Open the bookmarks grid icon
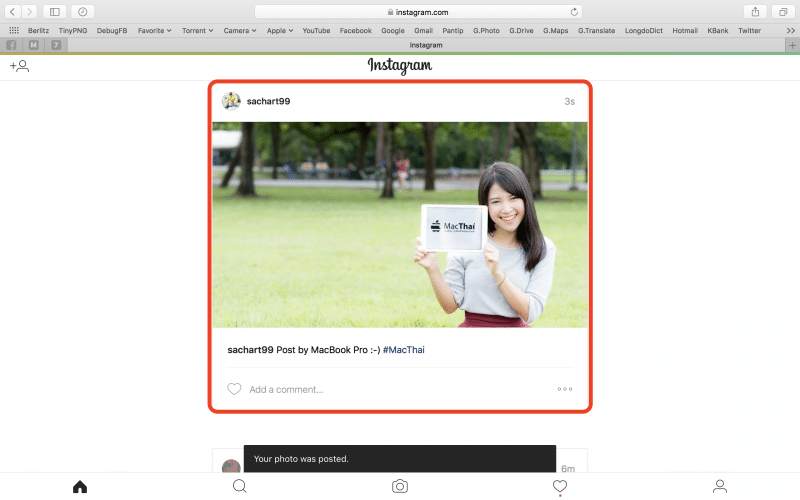Screen dimensions: 800x500 pos(14,31)
